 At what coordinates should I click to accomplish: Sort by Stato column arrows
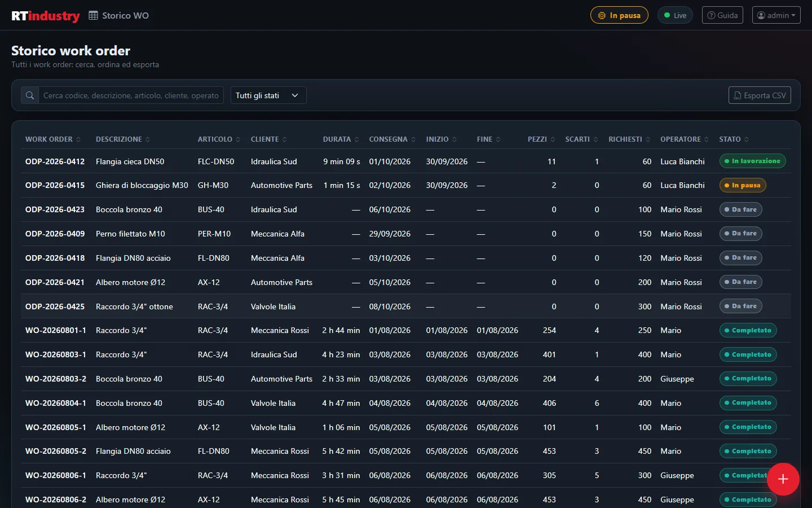pyautogui.click(x=747, y=139)
